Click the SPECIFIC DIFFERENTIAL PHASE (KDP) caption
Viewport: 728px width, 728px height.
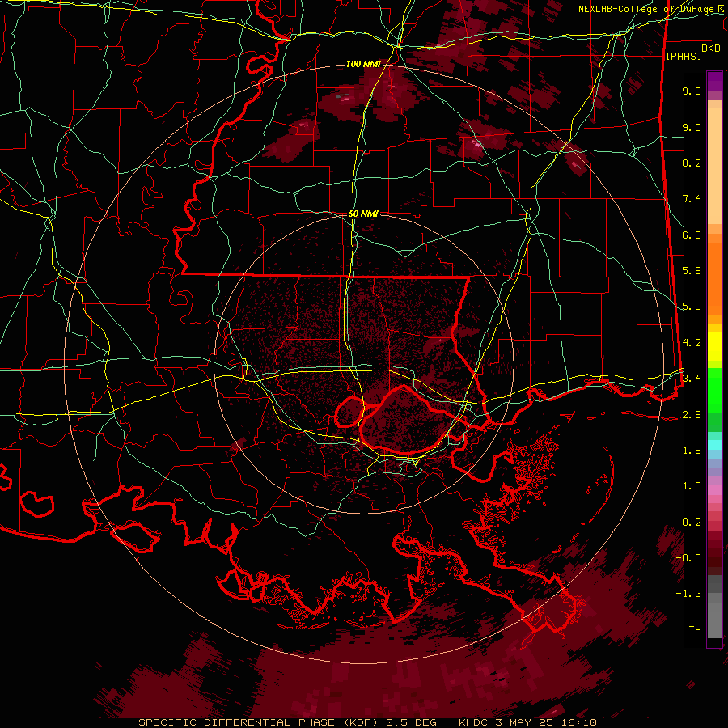click(259, 722)
